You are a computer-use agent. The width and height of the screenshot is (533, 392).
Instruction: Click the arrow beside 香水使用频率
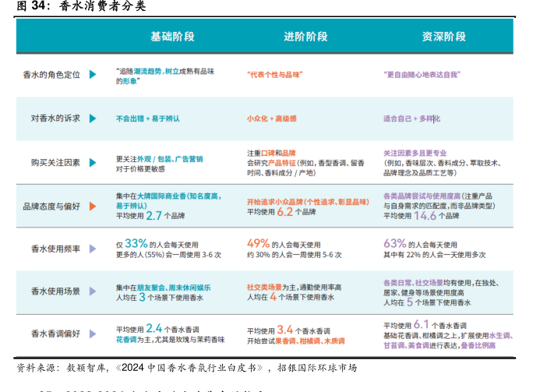click(93, 249)
